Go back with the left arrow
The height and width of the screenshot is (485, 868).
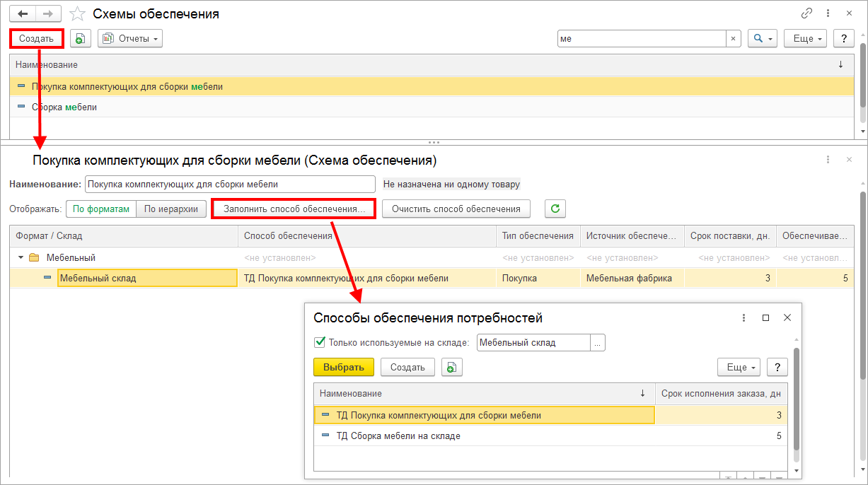pos(23,13)
